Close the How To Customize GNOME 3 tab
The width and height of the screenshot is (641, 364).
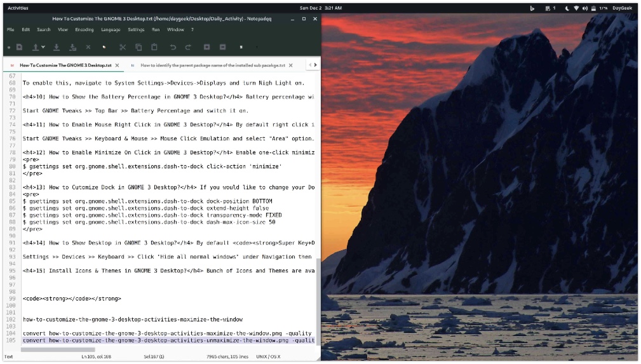118,65
